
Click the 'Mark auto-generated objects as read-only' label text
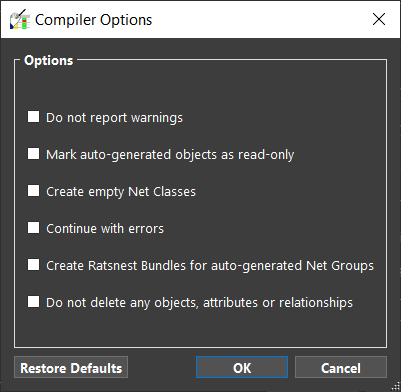pos(170,155)
